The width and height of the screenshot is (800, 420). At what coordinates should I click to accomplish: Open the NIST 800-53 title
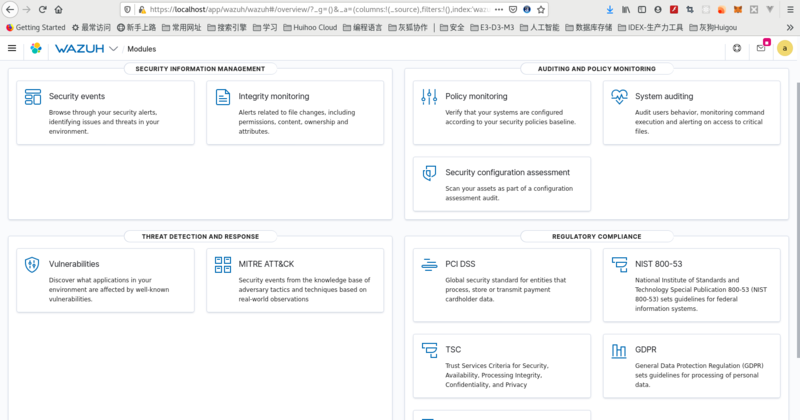658,264
